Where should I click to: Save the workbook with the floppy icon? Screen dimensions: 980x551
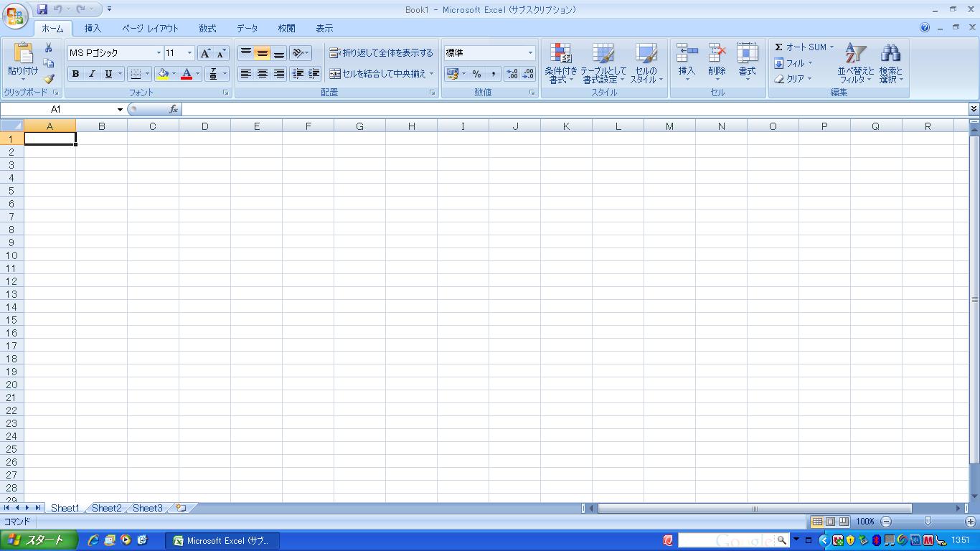(42, 9)
